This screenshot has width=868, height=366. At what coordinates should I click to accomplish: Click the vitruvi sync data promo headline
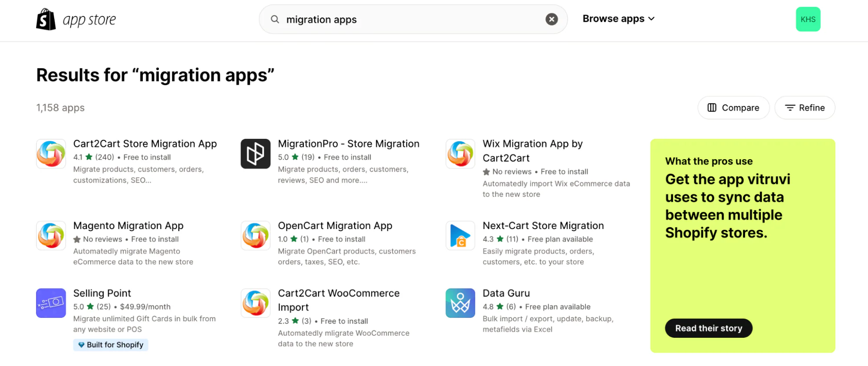pos(728,206)
